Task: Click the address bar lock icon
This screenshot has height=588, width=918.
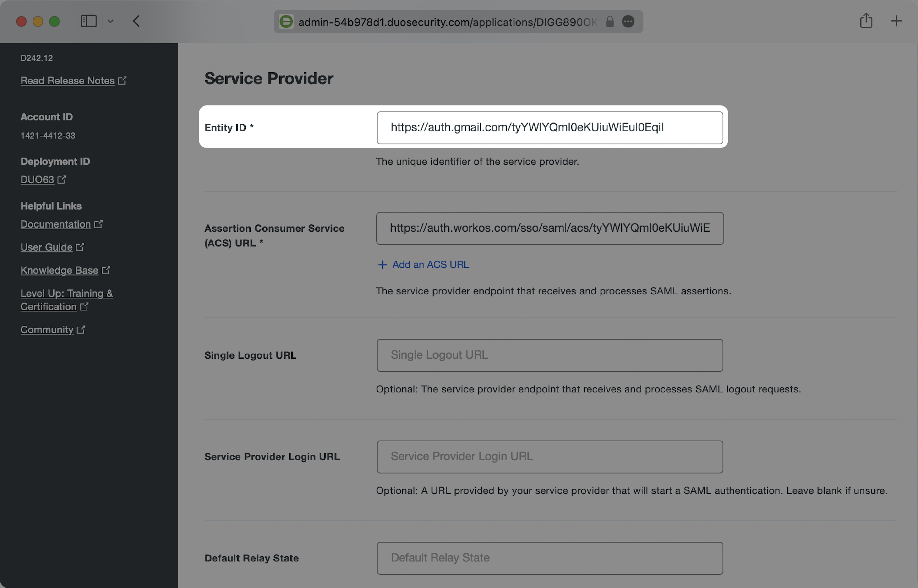Action: [610, 22]
